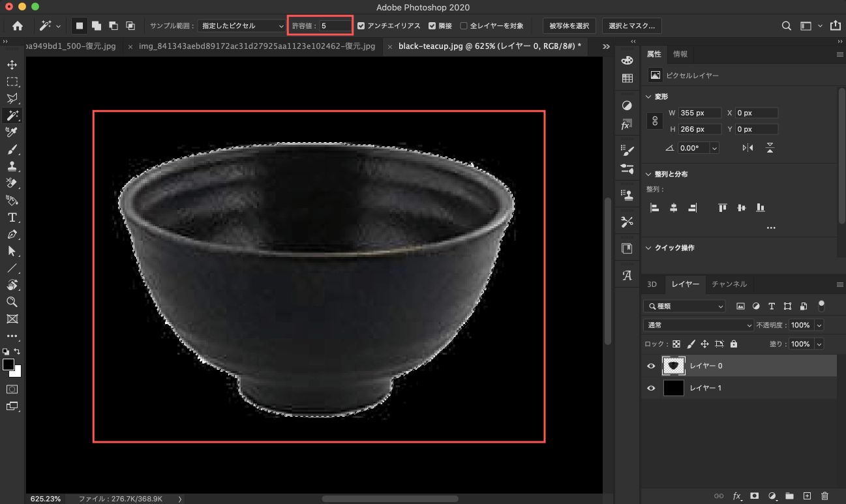Click the foreground color swatch
The width and height of the screenshot is (846, 504).
click(8, 364)
